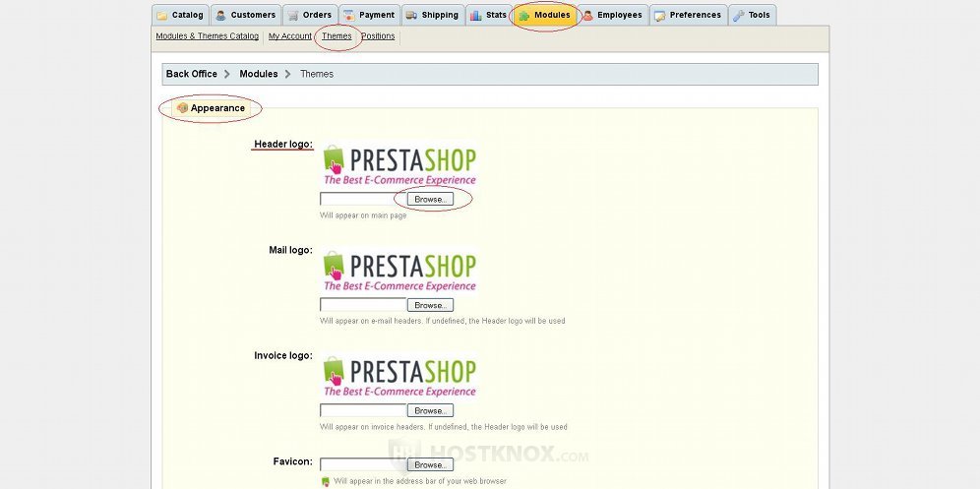Click the Appearance palette icon
This screenshot has height=489, width=980.
click(x=182, y=108)
